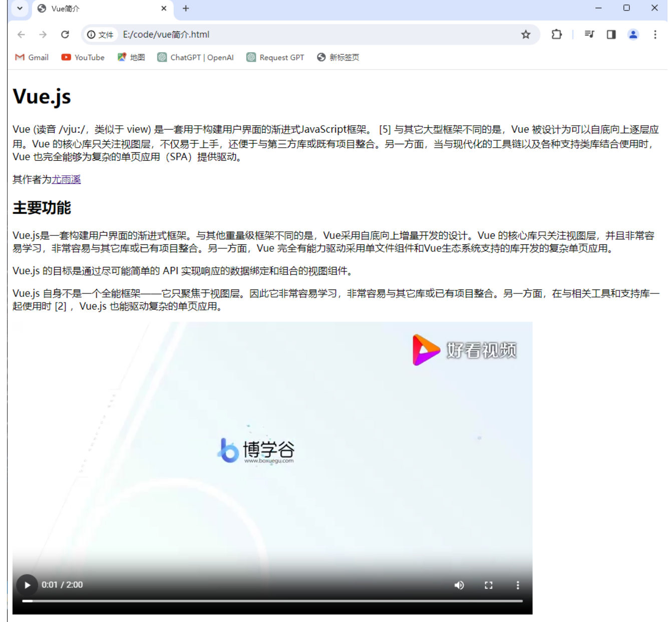Mute the video volume icon

coord(459,585)
